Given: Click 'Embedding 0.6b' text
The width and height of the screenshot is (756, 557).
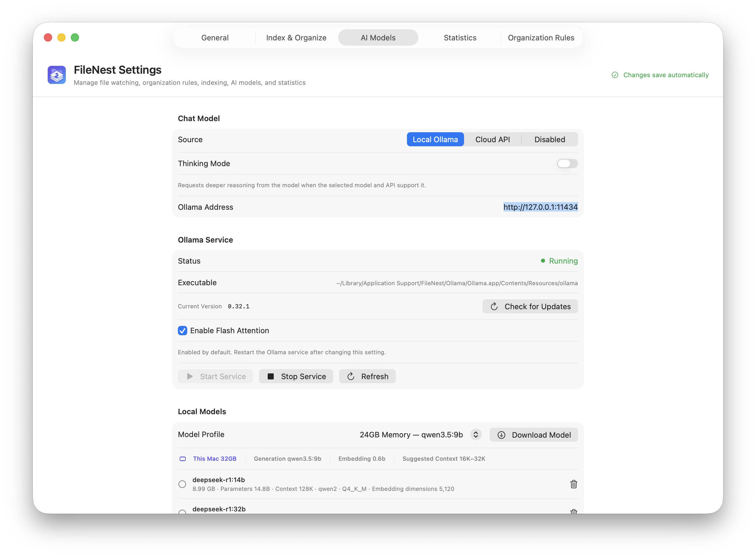Looking at the screenshot, I should 362,458.
